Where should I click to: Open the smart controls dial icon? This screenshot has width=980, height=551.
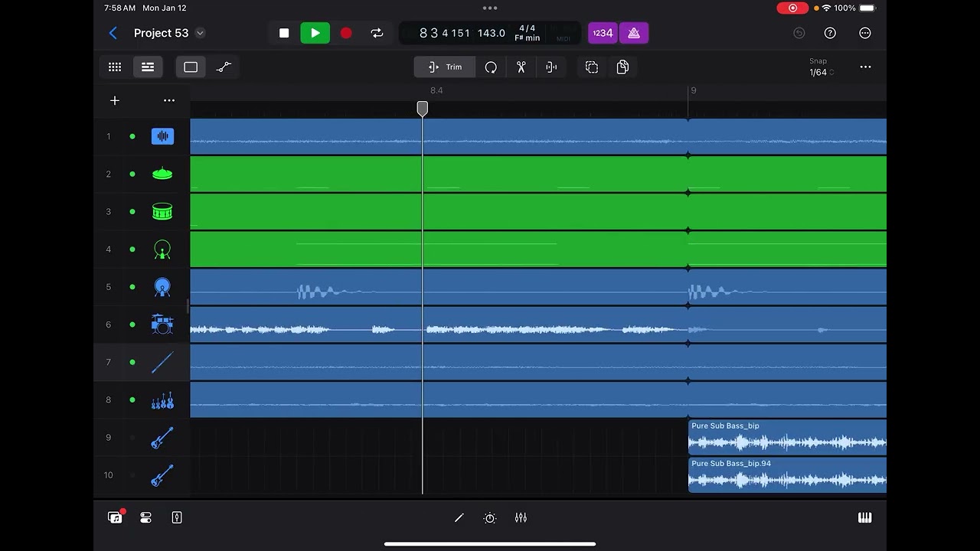click(x=490, y=518)
